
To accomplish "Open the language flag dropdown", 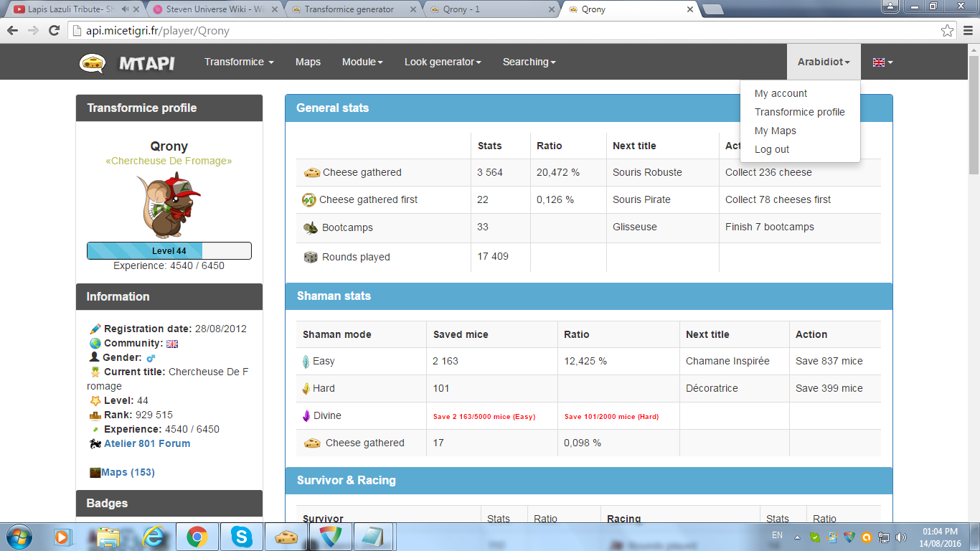I will tap(882, 62).
